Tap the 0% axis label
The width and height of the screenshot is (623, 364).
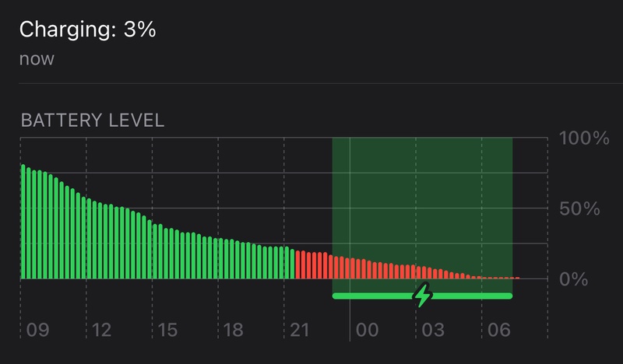574,279
